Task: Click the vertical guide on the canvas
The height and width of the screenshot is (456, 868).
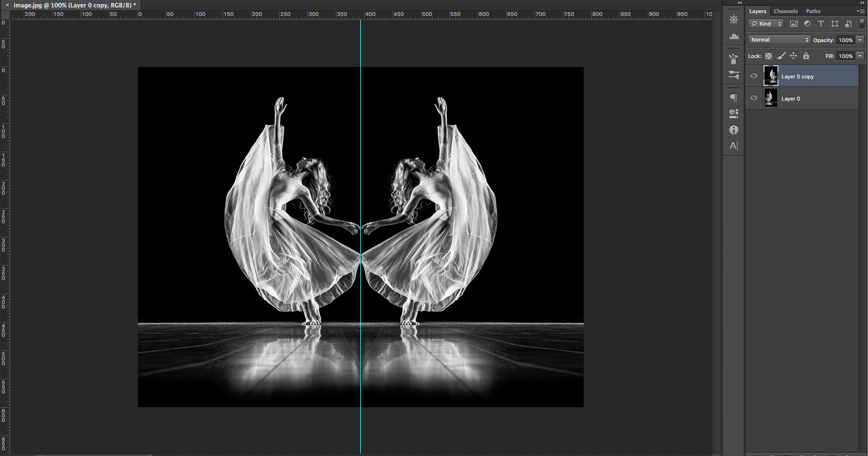Action: [361, 237]
